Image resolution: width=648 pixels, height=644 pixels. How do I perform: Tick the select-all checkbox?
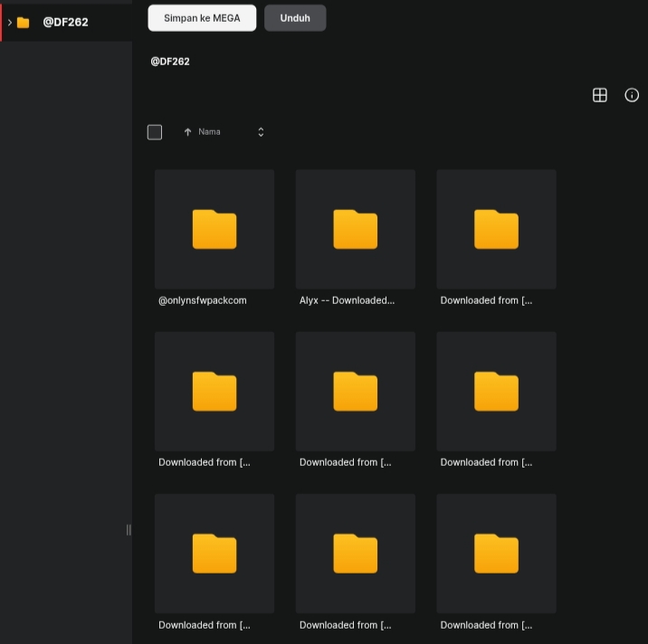pyautogui.click(x=155, y=132)
